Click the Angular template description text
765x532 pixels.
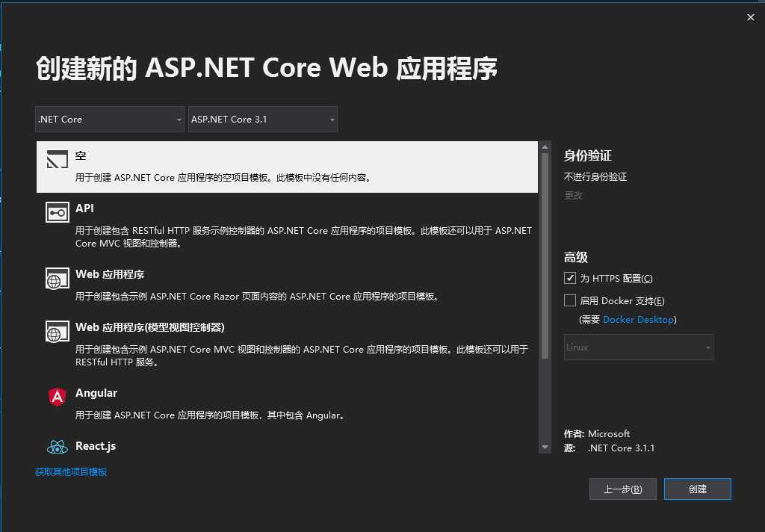[211, 415]
